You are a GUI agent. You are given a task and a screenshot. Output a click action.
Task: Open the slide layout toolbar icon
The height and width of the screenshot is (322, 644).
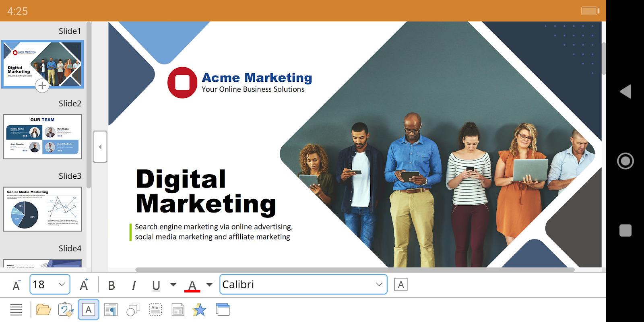(x=178, y=310)
